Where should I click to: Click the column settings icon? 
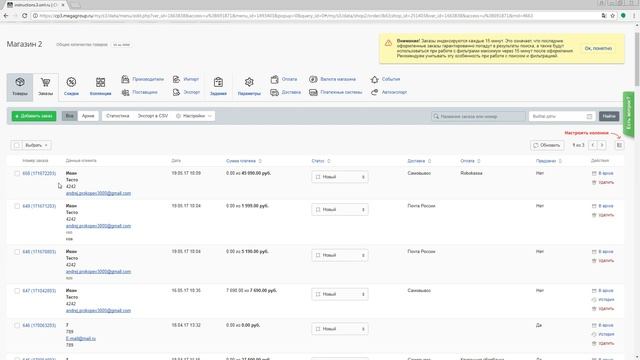click(619, 145)
